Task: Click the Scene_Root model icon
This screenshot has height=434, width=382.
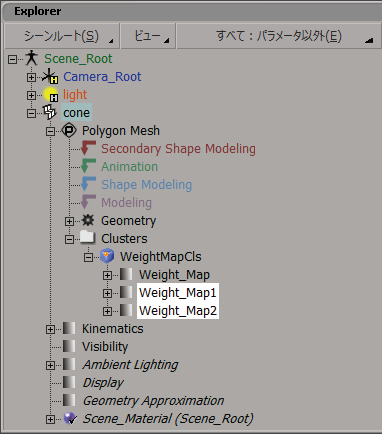Action: [x=32, y=58]
